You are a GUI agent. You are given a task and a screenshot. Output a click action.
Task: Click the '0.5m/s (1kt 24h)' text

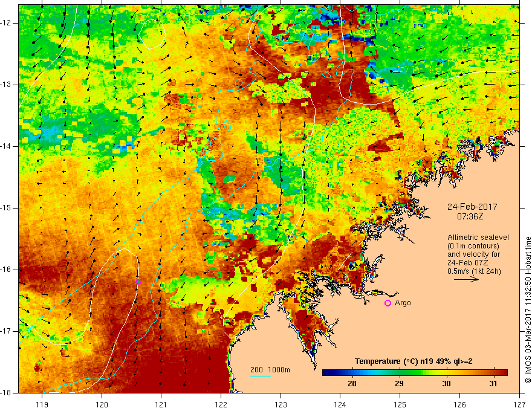tap(474, 271)
